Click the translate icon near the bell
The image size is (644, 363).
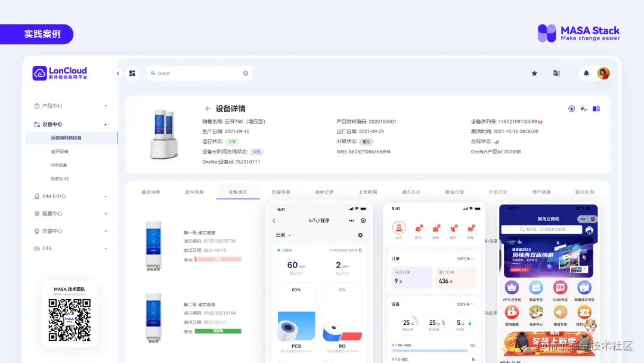557,73
